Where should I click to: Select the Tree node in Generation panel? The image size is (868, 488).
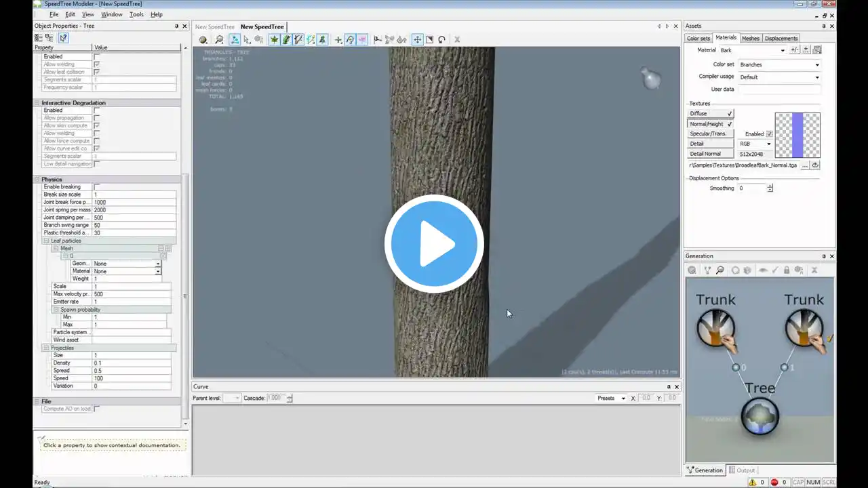click(x=759, y=416)
